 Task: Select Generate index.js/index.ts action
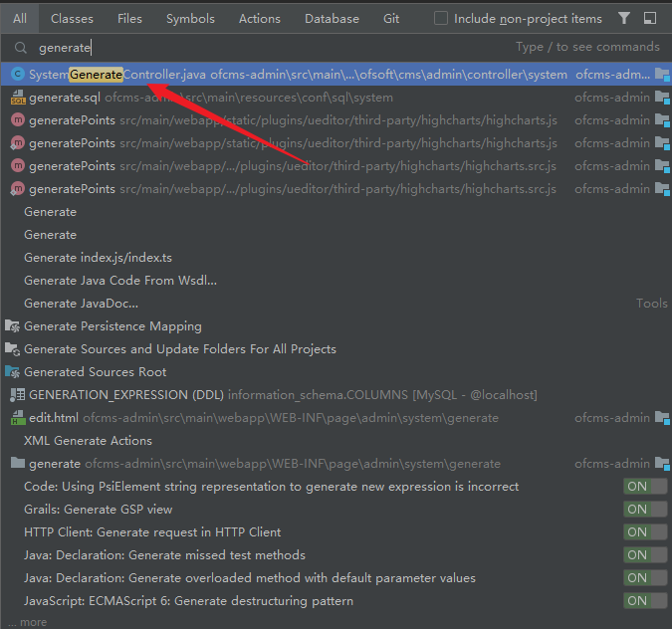(x=336, y=258)
